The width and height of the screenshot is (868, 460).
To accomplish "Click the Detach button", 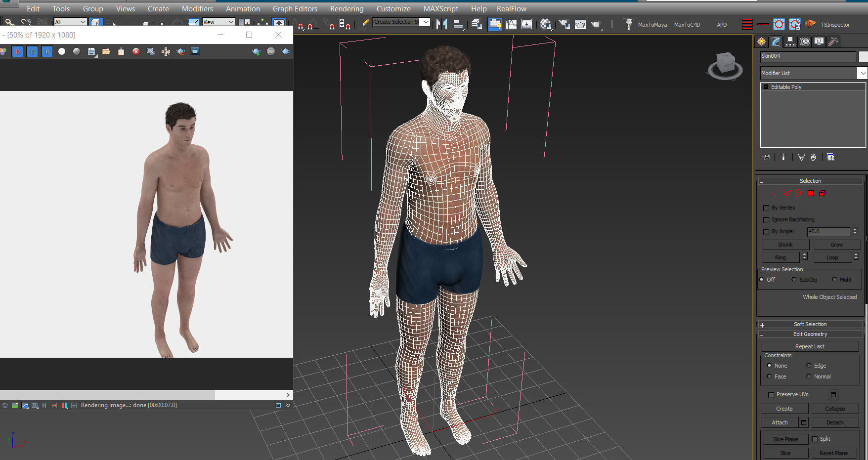I will [x=835, y=422].
